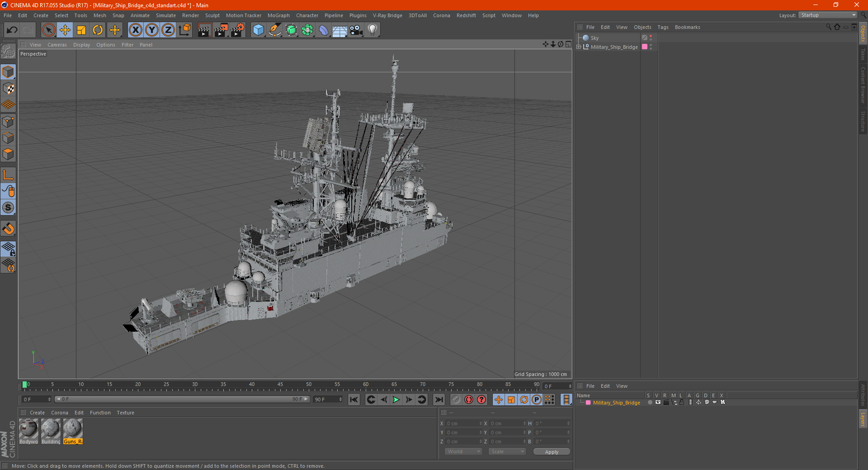Click the Undo arrow icon
Viewport: 868px width, 470px height.
point(12,30)
